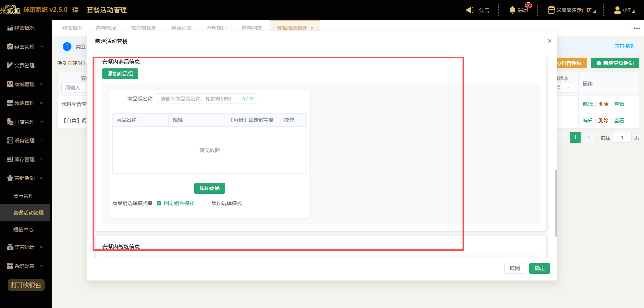The width and height of the screenshot is (644, 308).
Task: Open the 消息 notification bell
Action: [x=512, y=10]
